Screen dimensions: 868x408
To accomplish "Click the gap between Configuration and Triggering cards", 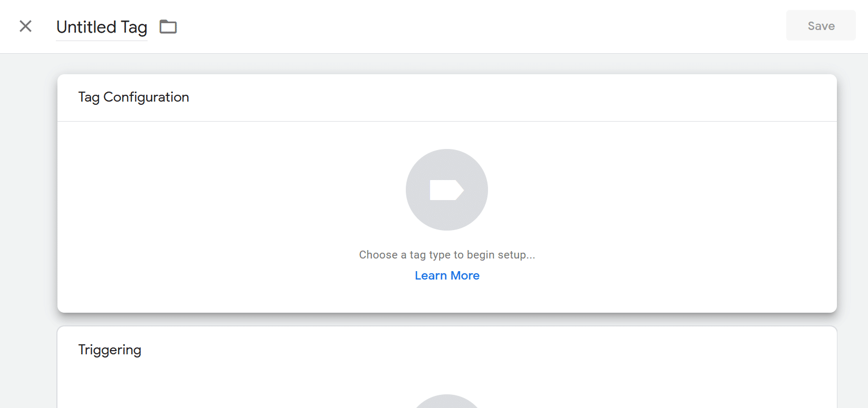I will coord(447,320).
